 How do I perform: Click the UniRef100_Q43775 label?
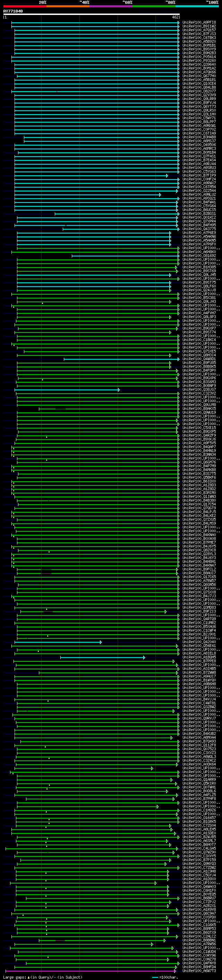click(199, 229)
